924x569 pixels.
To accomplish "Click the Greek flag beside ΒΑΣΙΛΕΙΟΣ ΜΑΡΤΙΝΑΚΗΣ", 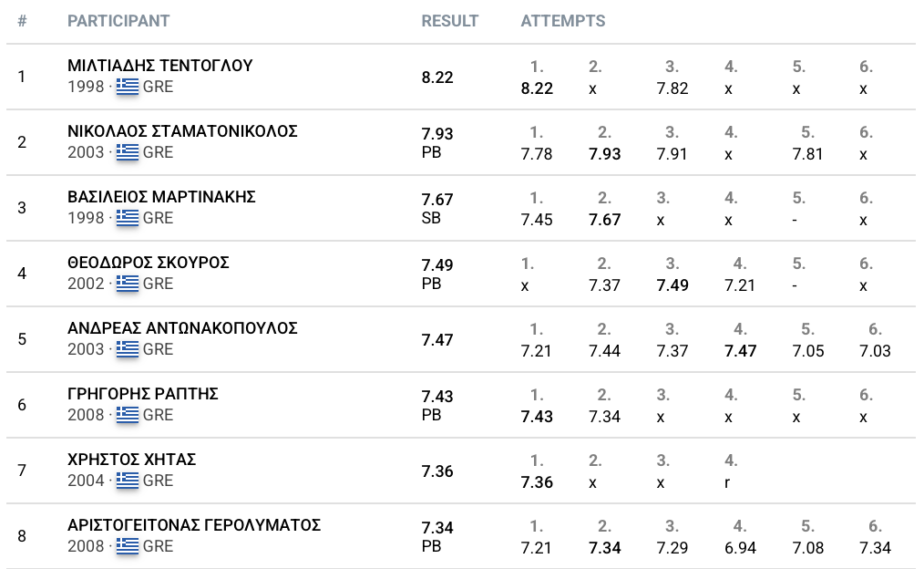I will pos(128,219).
